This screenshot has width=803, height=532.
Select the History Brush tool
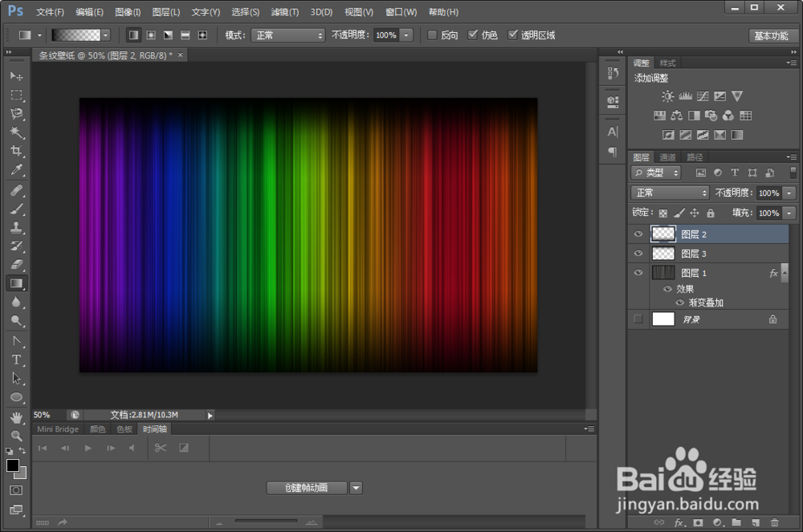[16, 246]
